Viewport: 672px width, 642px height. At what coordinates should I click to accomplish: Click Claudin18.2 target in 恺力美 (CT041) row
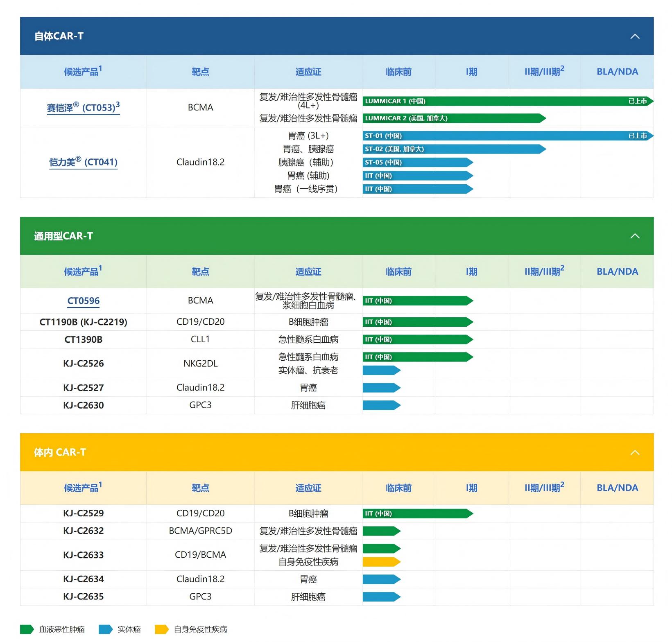(x=201, y=162)
